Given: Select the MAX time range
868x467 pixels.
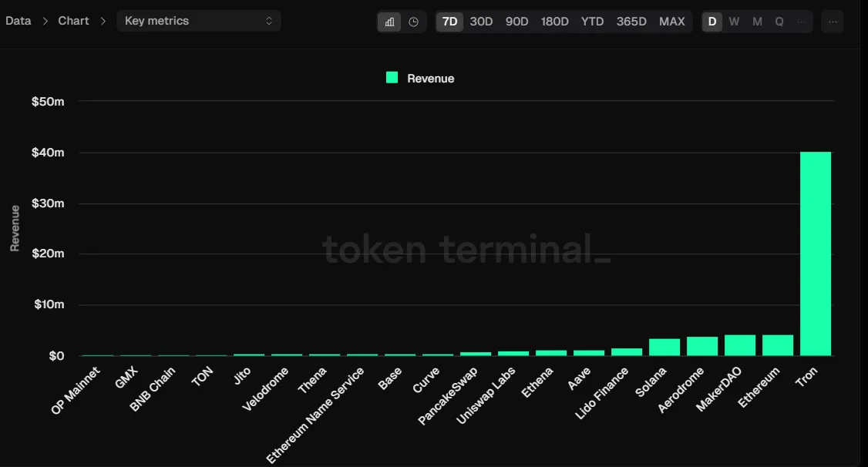Looking at the screenshot, I should point(672,22).
